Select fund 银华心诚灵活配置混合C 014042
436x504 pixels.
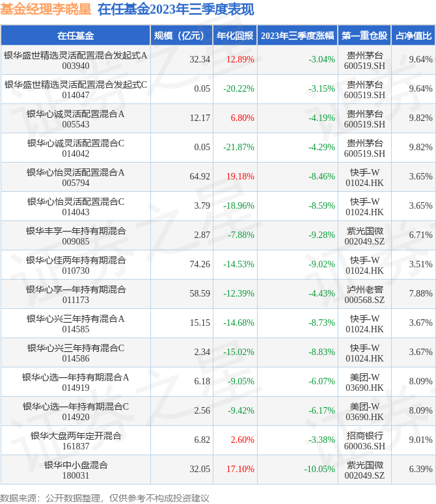point(75,148)
